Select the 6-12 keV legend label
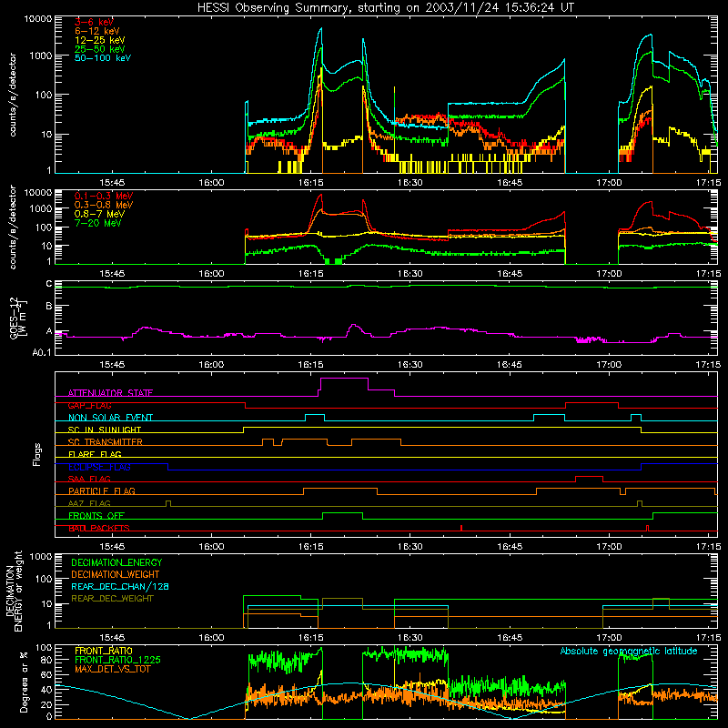728x728 pixels. click(x=97, y=31)
